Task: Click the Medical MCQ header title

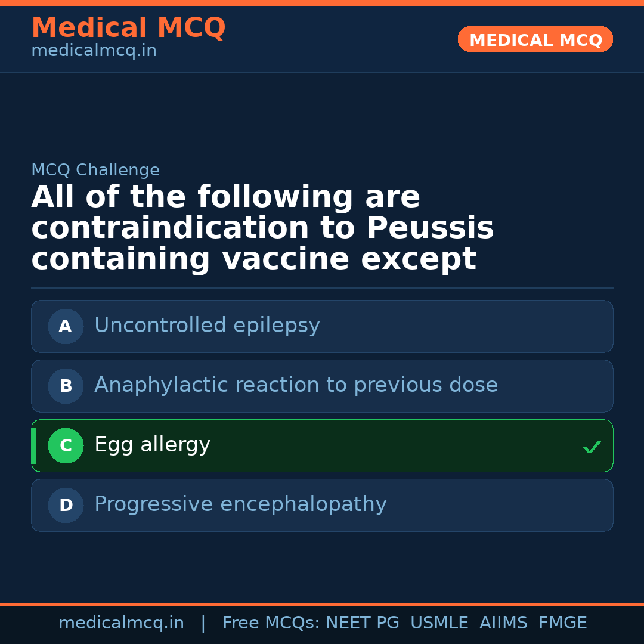Action: 128,28
